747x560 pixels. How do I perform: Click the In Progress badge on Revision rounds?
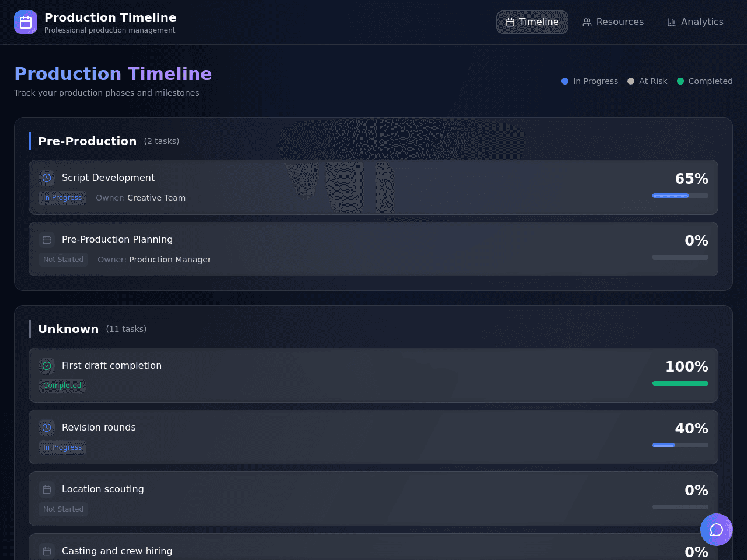coord(62,447)
